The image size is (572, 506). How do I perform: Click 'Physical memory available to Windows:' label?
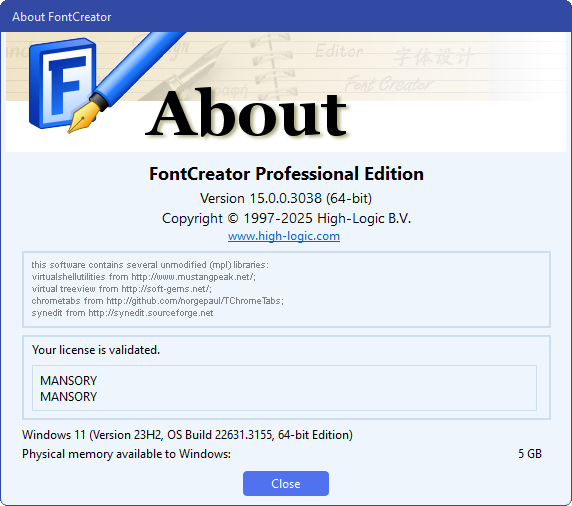pos(126,454)
